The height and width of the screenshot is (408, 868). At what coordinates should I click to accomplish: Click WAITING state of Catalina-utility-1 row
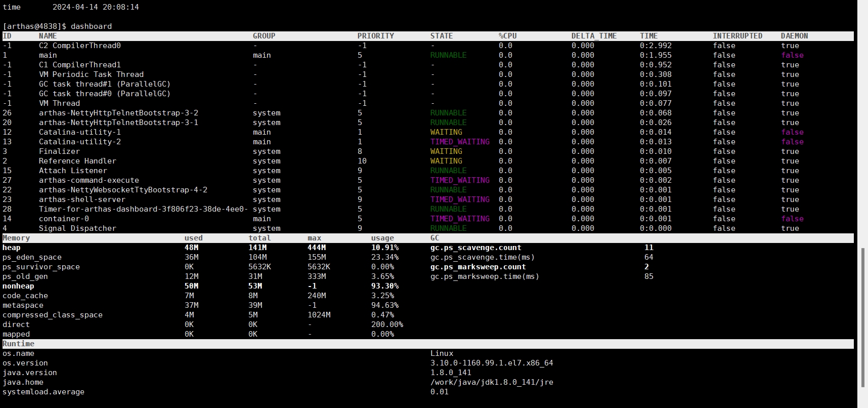(446, 132)
